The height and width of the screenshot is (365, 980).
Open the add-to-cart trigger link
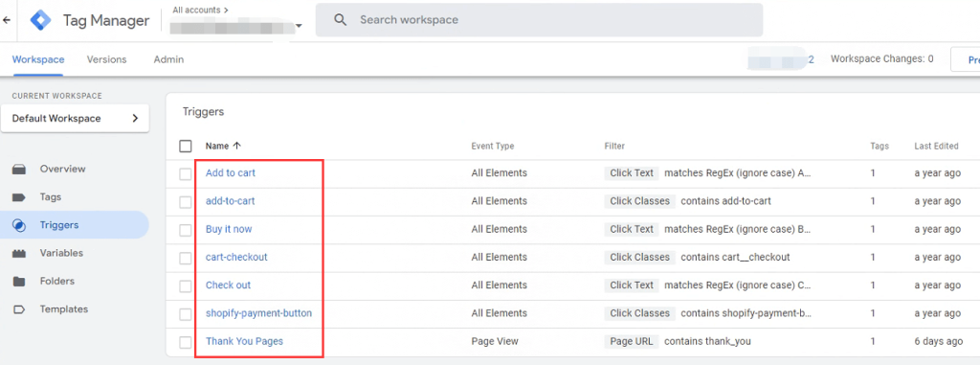[230, 201]
